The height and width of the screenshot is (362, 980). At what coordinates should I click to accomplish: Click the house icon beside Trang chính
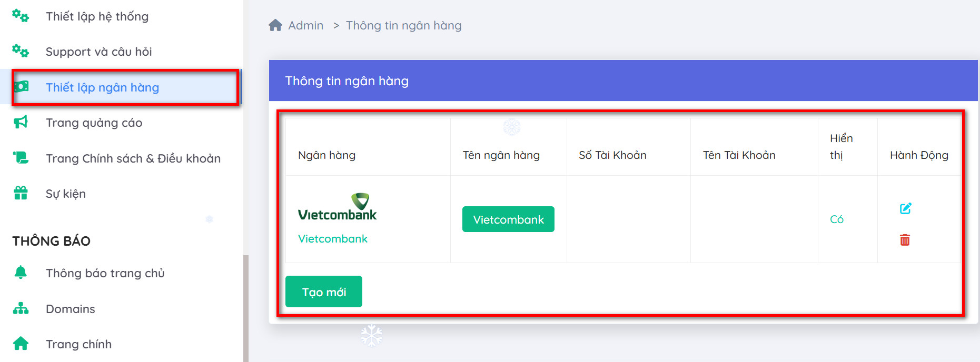tap(21, 344)
